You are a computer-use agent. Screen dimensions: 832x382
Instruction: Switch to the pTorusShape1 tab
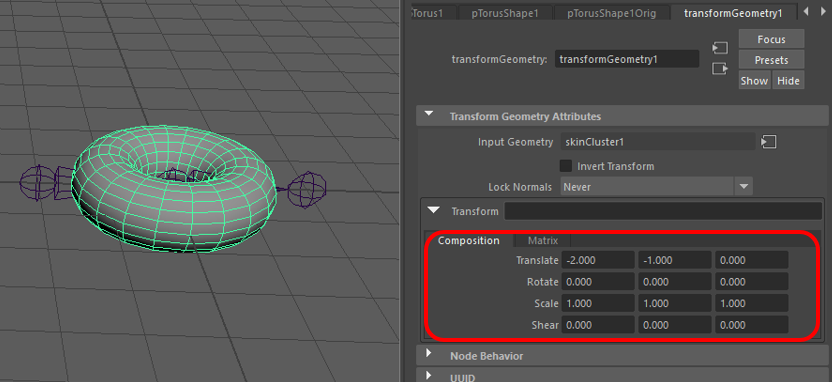point(505,13)
